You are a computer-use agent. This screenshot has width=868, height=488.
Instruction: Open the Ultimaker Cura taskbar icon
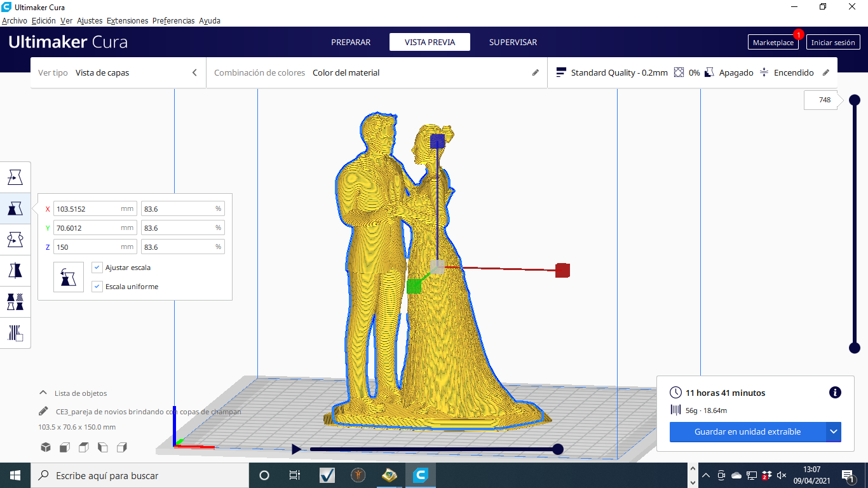click(x=420, y=475)
